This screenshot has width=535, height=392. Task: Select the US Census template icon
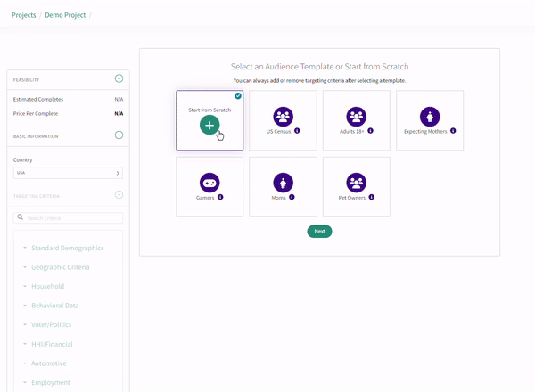(x=283, y=117)
